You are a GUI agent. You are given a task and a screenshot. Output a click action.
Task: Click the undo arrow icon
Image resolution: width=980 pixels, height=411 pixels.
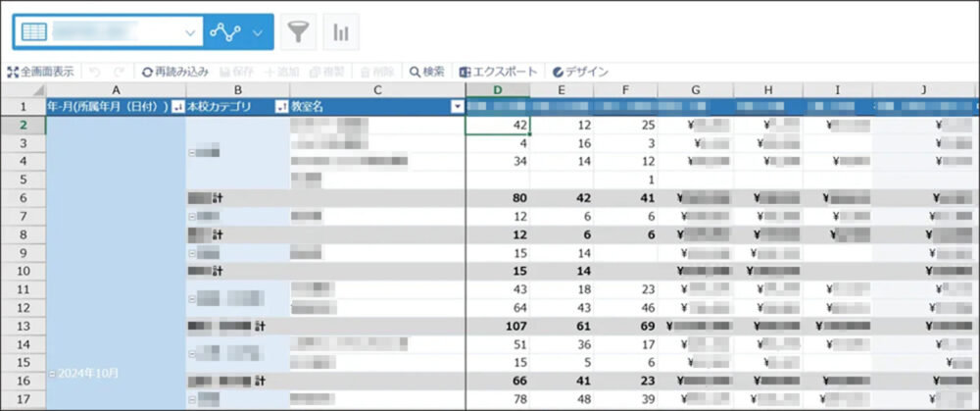tap(95, 72)
